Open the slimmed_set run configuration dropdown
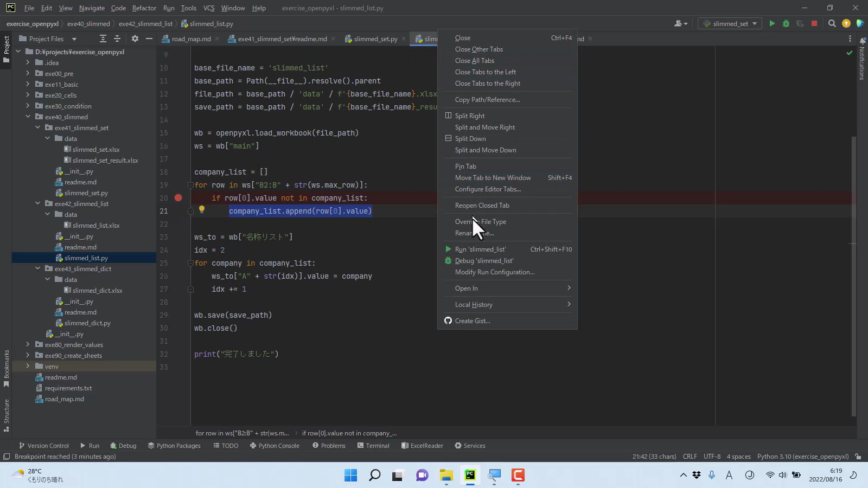This screenshot has width=868, height=488. coord(730,23)
